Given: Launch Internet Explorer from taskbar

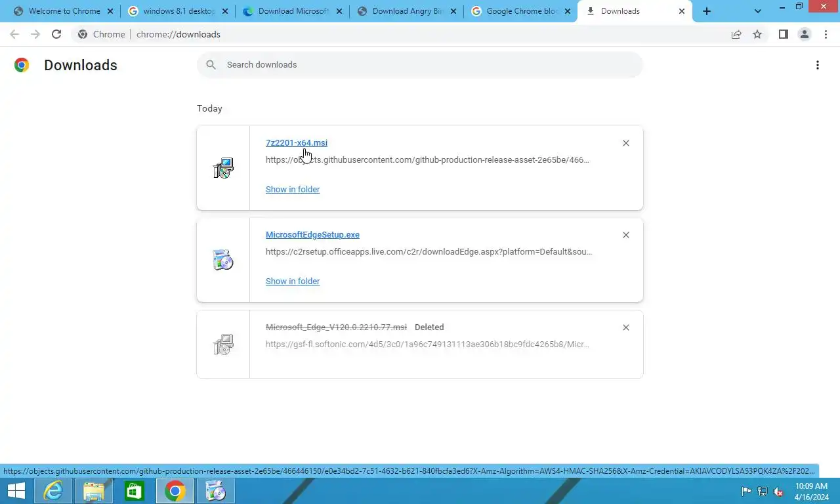Looking at the screenshot, I should coord(53,491).
